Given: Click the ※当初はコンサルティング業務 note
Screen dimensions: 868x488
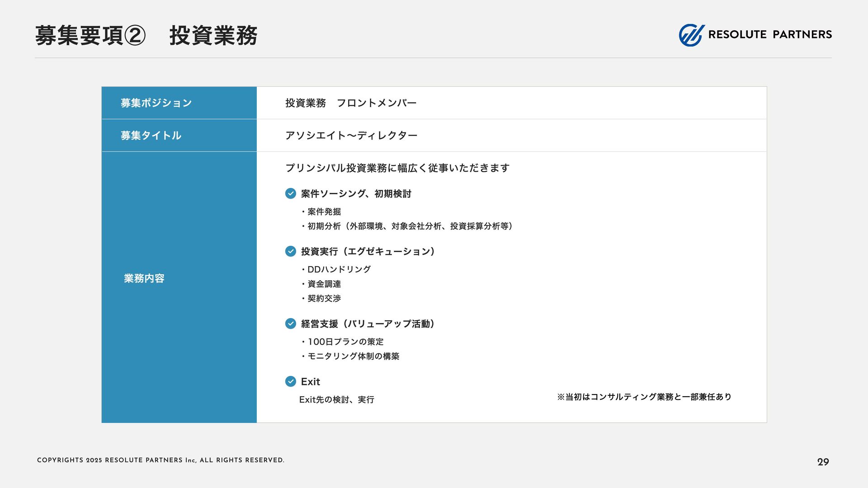Looking at the screenshot, I should click(x=644, y=397).
